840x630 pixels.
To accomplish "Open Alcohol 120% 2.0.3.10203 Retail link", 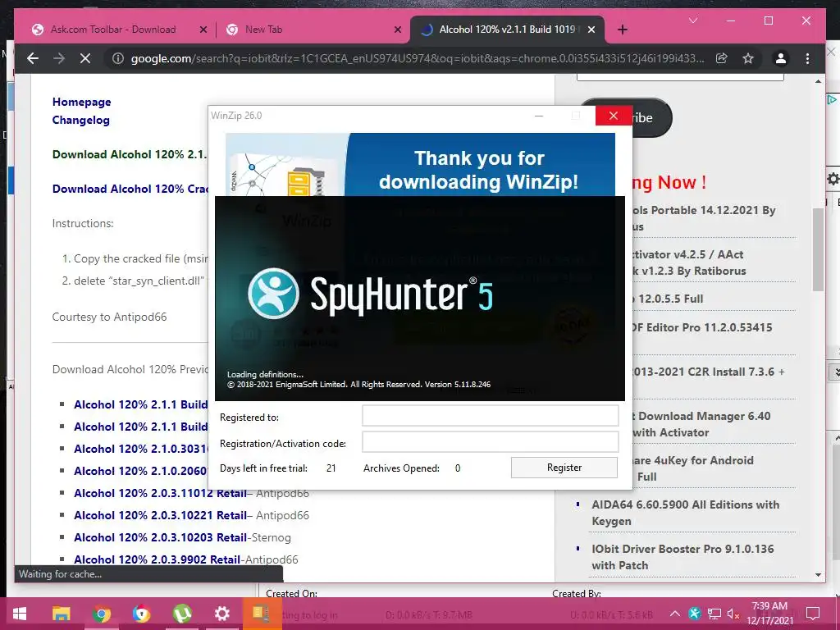I will 160,537.
